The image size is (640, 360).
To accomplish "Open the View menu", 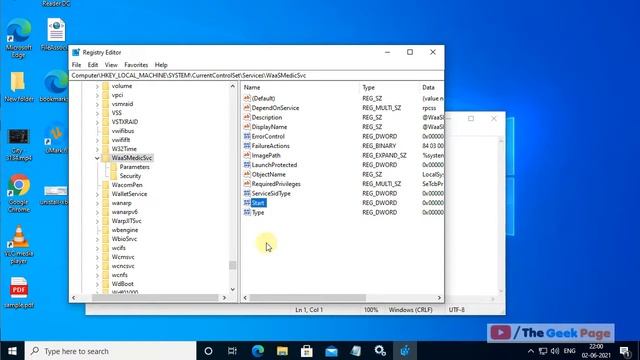I will click(111, 65).
